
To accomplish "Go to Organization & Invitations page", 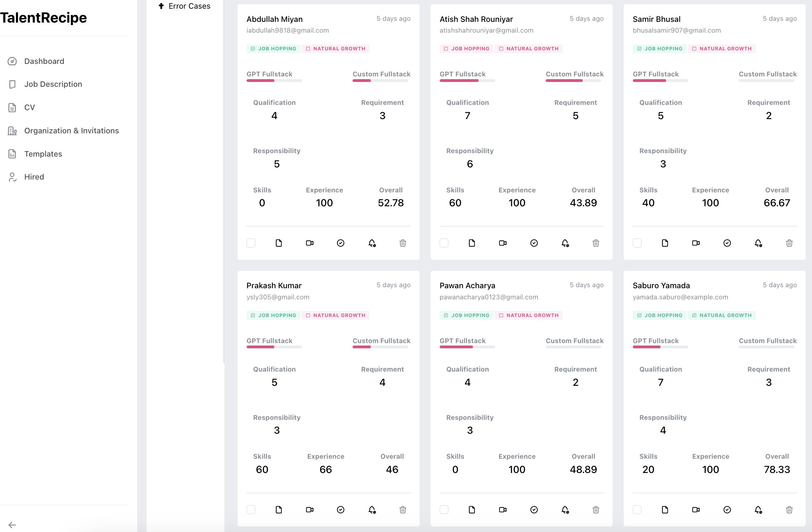I will click(71, 131).
